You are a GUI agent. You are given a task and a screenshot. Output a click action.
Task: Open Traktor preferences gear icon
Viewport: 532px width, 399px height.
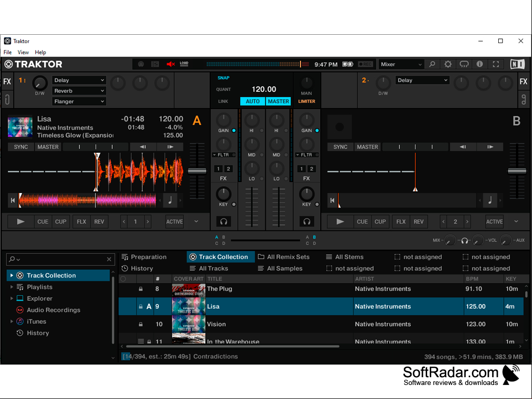pos(448,64)
